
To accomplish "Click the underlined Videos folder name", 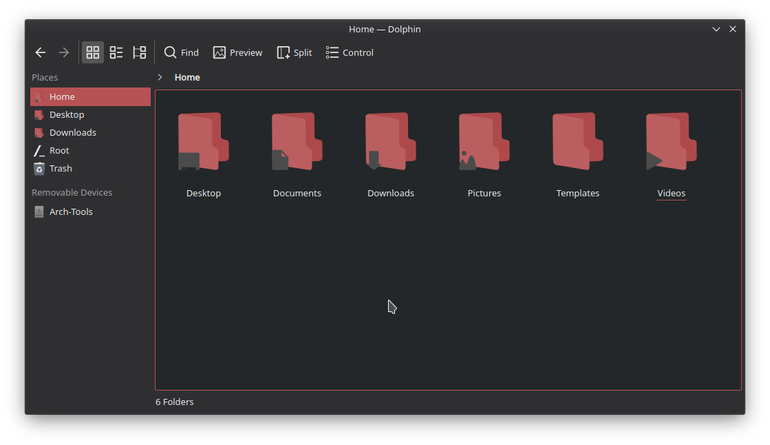I will [x=671, y=194].
